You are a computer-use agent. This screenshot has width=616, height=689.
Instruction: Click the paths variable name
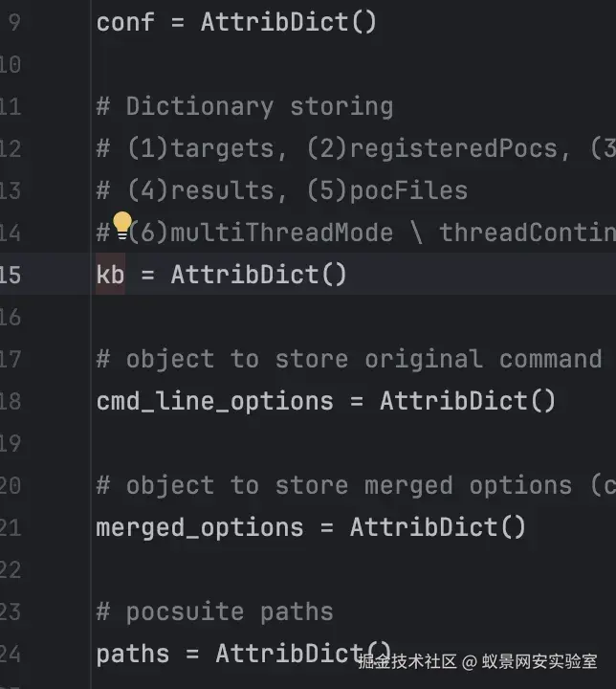pos(132,654)
